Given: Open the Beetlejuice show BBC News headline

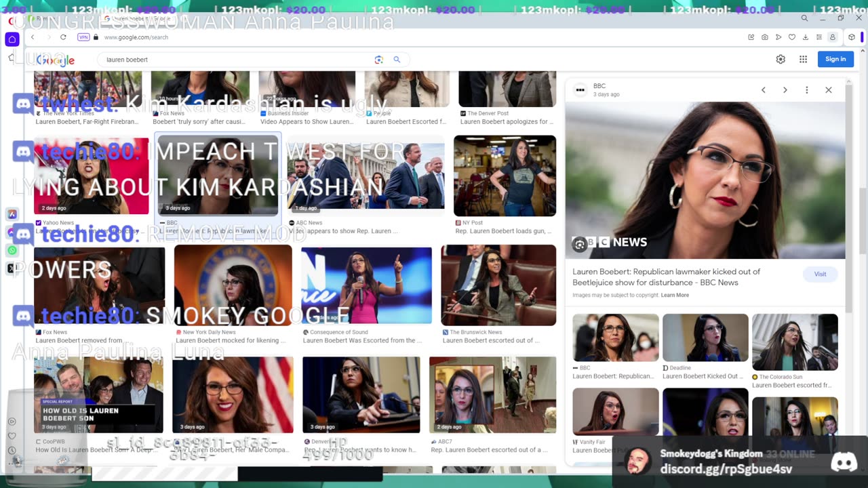Looking at the screenshot, I should tap(666, 277).
